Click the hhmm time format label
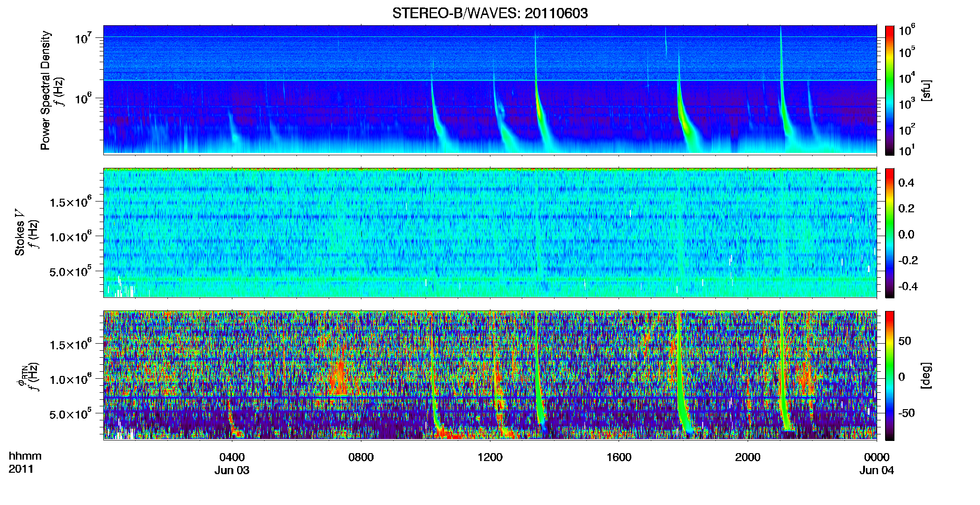Image resolution: width=980 pixels, height=505 pixels. point(25,456)
